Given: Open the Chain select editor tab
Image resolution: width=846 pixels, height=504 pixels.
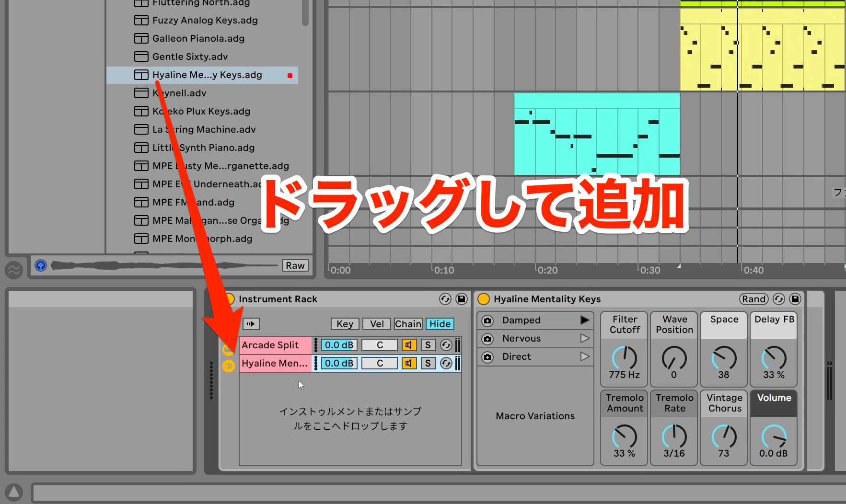Looking at the screenshot, I should [x=408, y=324].
